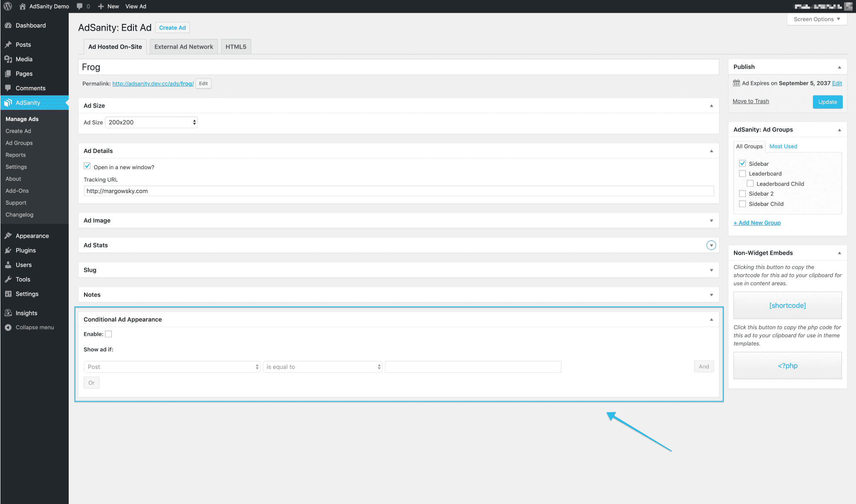Select All Groups tab
The height and width of the screenshot is (504, 856).
coord(749,146)
